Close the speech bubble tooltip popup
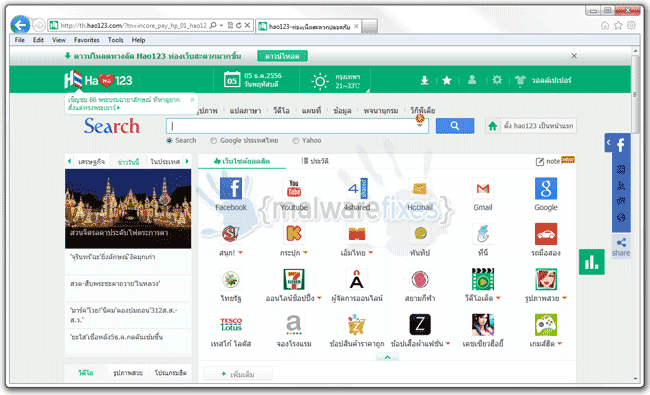This screenshot has width=650, height=395. [192, 99]
